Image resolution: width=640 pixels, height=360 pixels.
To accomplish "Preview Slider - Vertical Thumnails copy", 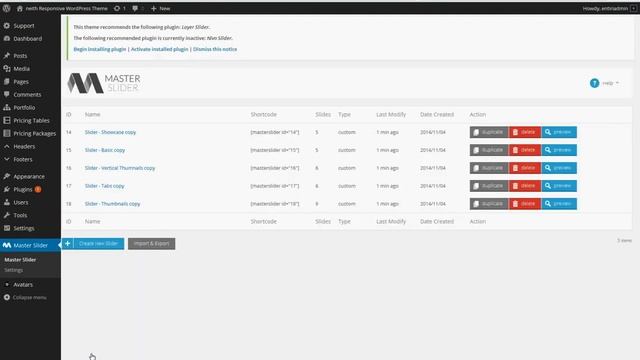I will [x=559, y=168].
